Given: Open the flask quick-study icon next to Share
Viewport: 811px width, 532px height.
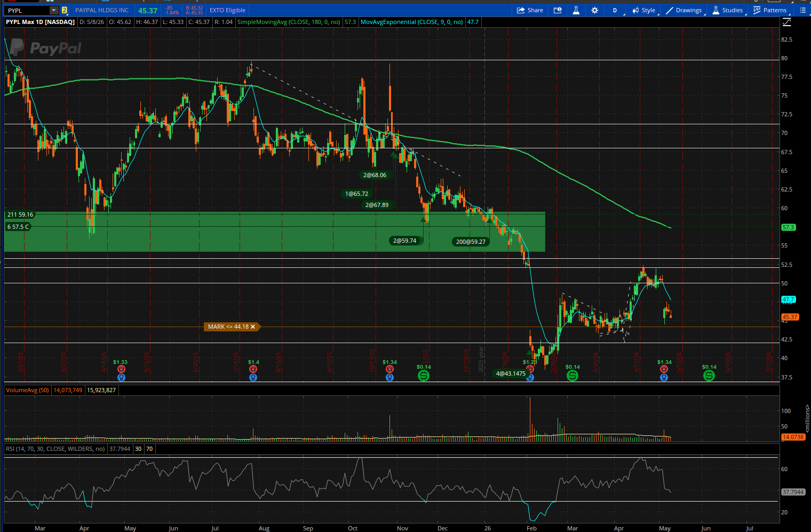Looking at the screenshot, I should click(x=576, y=10).
